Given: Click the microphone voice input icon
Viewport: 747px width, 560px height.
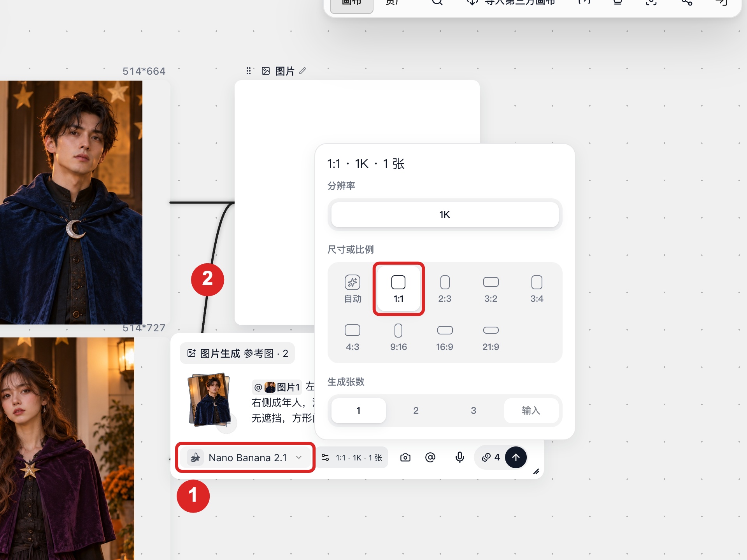Looking at the screenshot, I should 459,457.
